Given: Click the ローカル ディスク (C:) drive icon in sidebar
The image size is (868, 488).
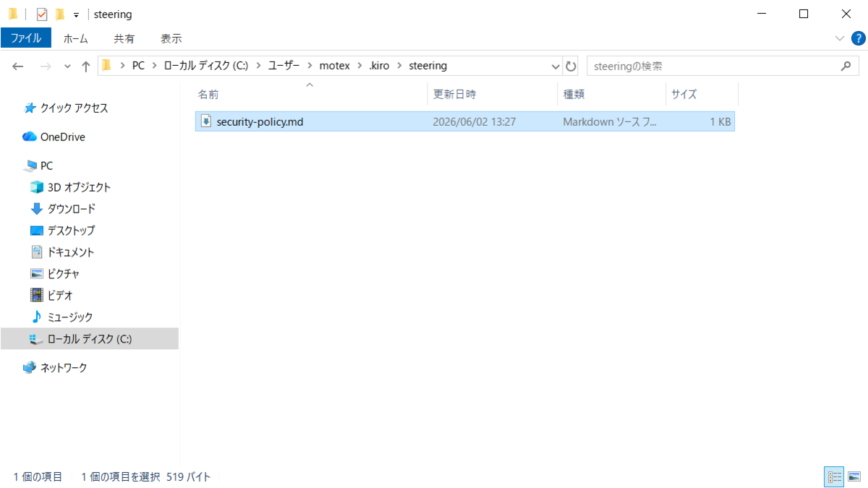Looking at the screenshot, I should click(x=37, y=339).
